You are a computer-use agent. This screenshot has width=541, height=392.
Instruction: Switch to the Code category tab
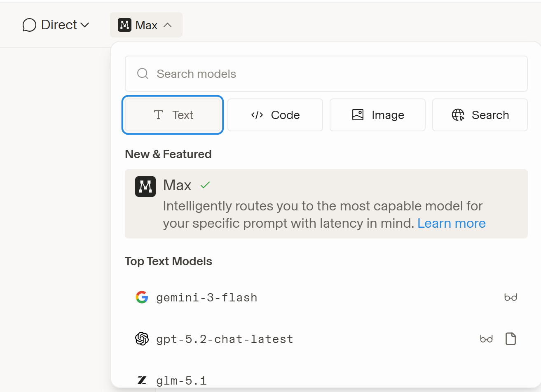(x=275, y=115)
